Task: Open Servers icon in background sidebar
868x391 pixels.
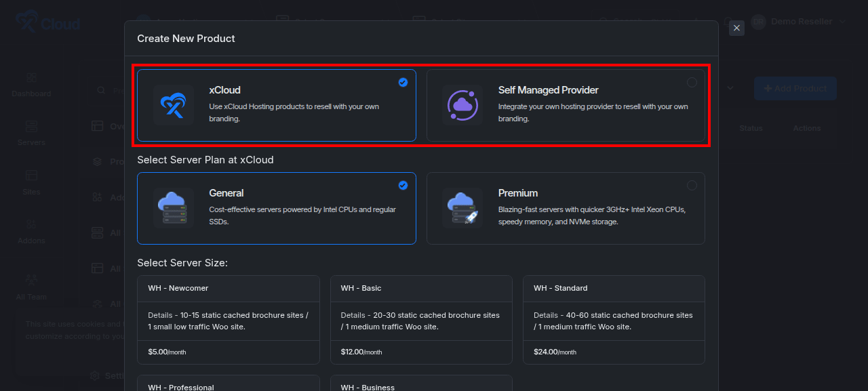Action: click(31, 127)
